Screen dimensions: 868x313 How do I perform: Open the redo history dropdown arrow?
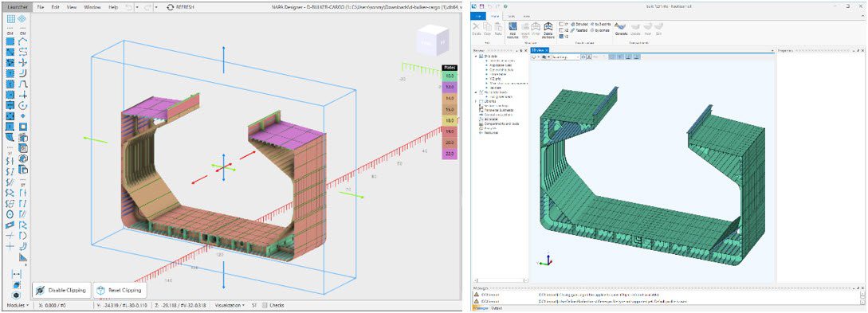(x=156, y=7)
